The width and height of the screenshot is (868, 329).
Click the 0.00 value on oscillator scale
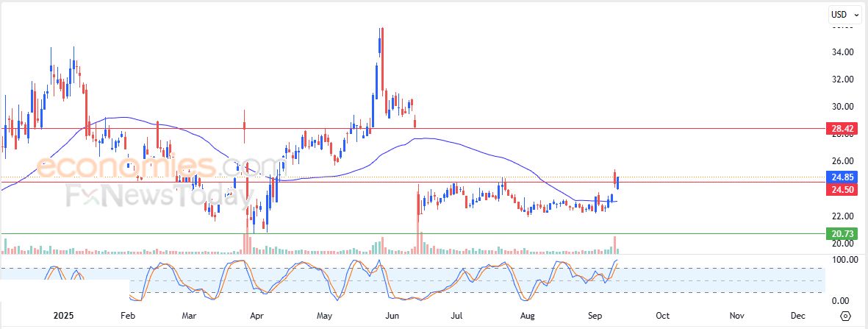pyautogui.click(x=842, y=301)
